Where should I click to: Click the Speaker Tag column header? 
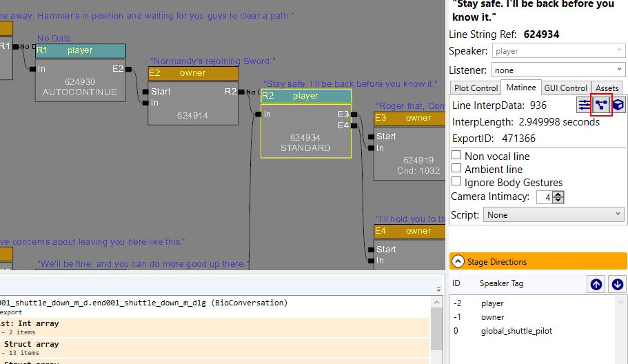click(501, 283)
